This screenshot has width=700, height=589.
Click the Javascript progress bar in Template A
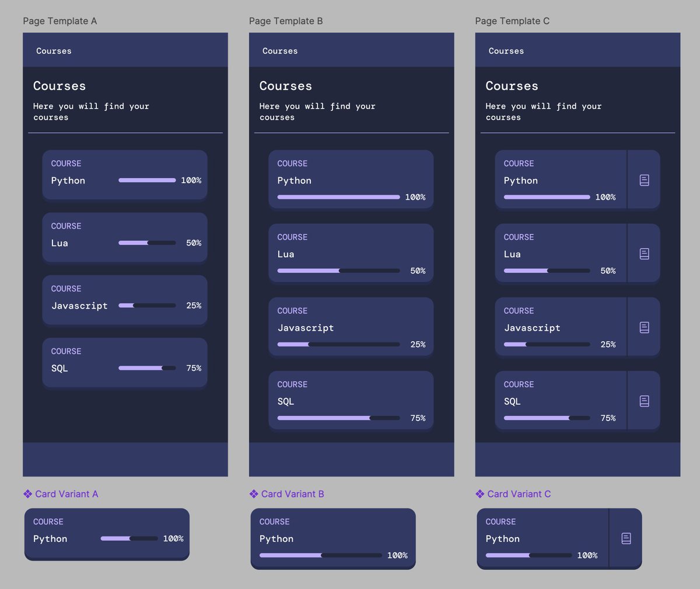pos(147,306)
